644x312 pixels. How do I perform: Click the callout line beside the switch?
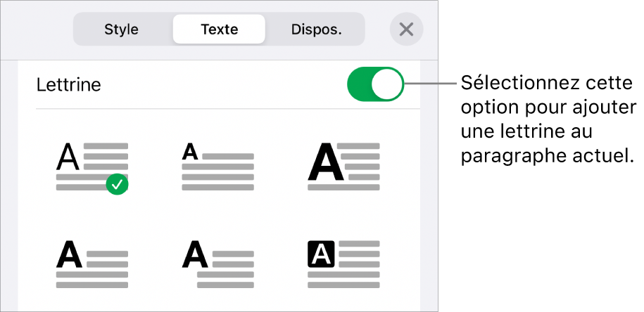tap(433, 85)
